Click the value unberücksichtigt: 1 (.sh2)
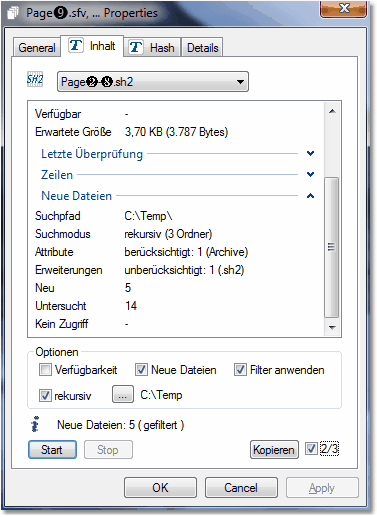 coord(184,270)
